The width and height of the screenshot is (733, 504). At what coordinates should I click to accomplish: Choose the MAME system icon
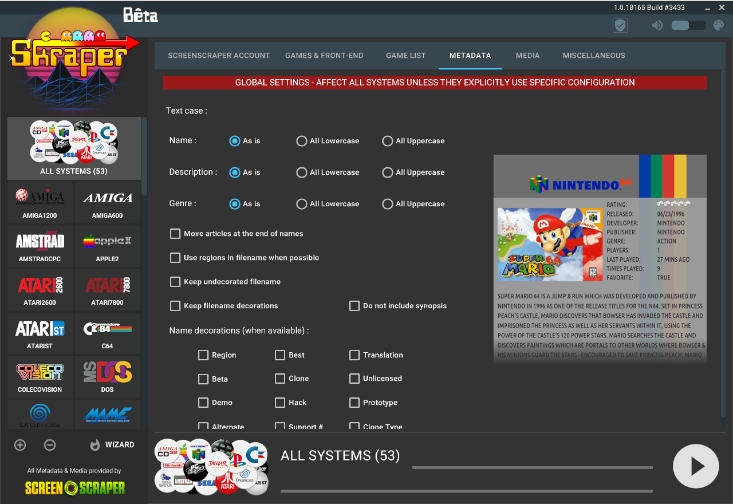tap(108, 414)
